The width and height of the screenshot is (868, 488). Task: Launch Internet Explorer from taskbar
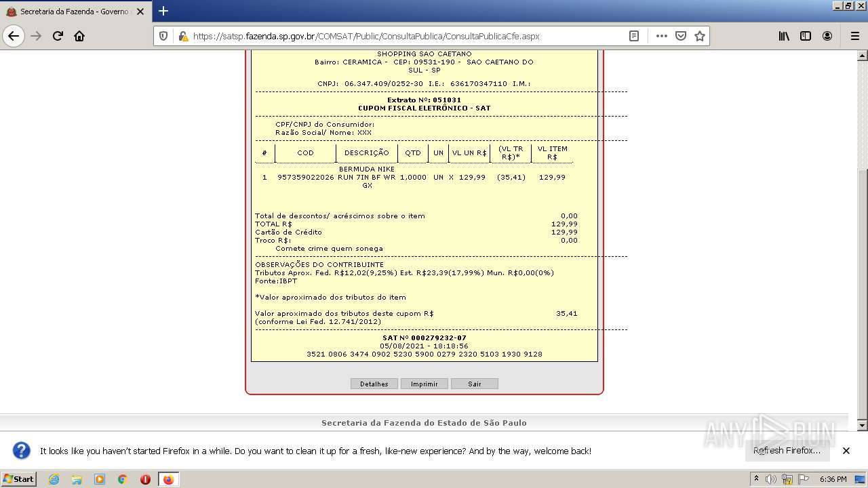click(54, 479)
